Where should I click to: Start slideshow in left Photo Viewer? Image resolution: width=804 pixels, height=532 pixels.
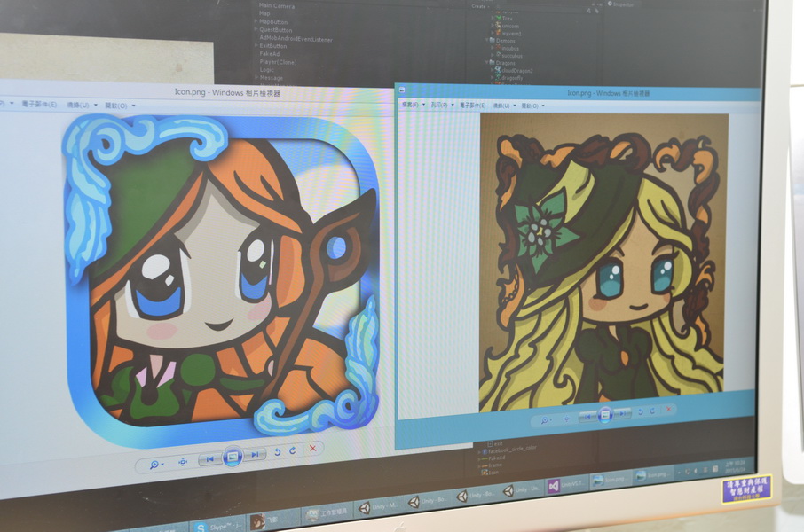(233, 457)
